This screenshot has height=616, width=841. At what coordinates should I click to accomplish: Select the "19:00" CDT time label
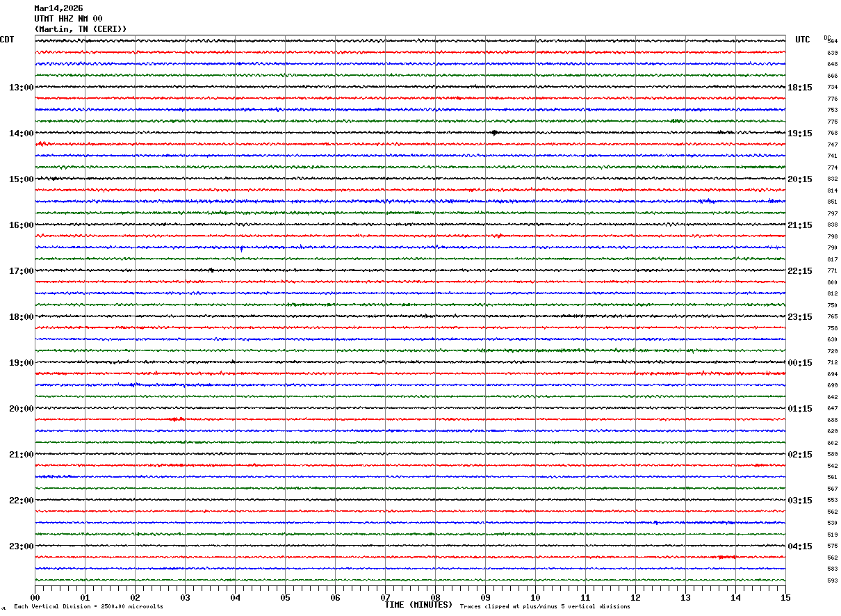point(22,363)
